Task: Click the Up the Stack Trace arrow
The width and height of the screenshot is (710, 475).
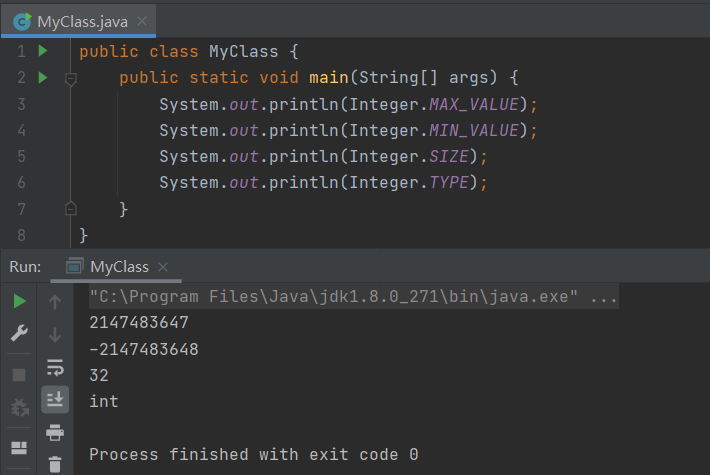Action: 55,302
